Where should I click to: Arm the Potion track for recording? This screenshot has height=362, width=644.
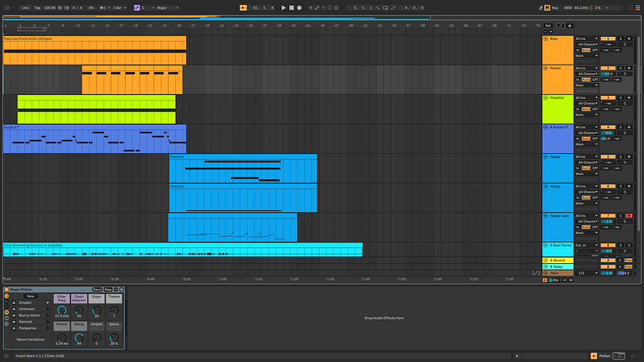pos(629,68)
